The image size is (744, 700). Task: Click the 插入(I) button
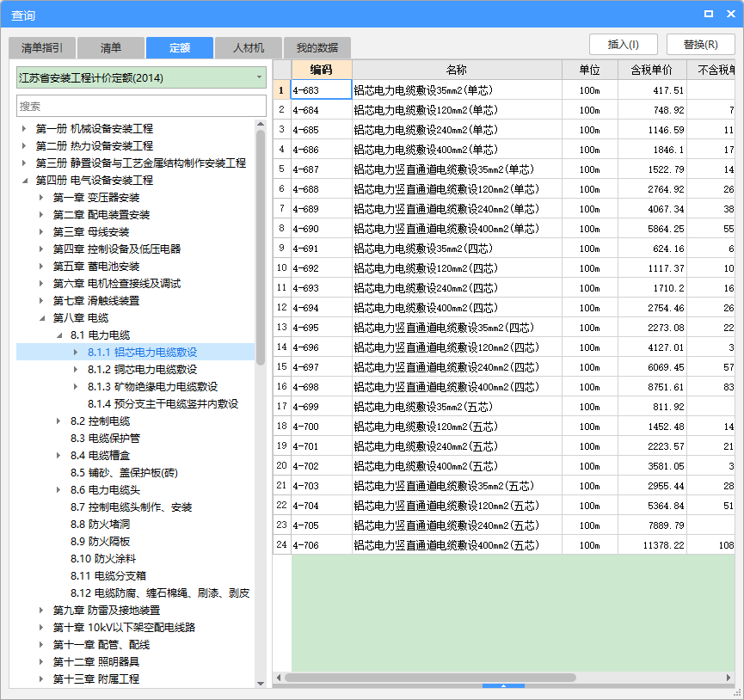click(625, 45)
